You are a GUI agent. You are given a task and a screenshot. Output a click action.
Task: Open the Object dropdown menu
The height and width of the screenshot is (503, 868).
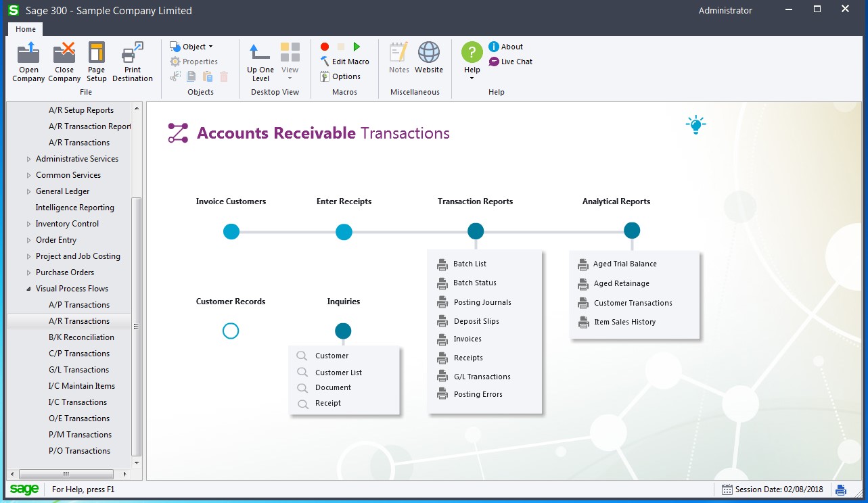click(196, 47)
